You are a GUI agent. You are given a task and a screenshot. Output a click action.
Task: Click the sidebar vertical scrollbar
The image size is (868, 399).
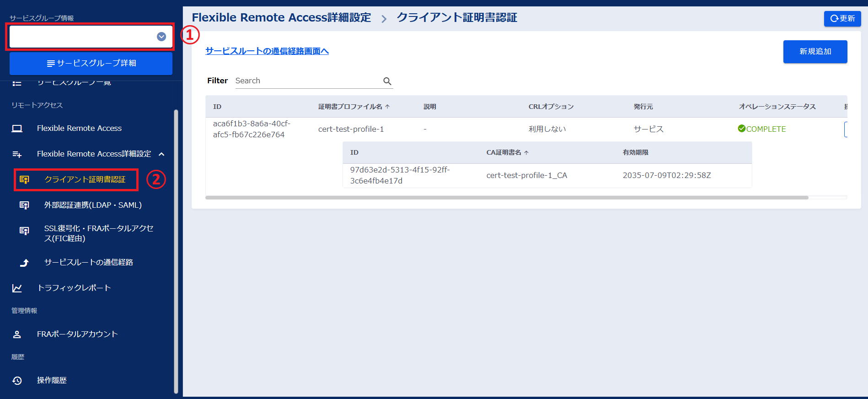click(x=176, y=252)
